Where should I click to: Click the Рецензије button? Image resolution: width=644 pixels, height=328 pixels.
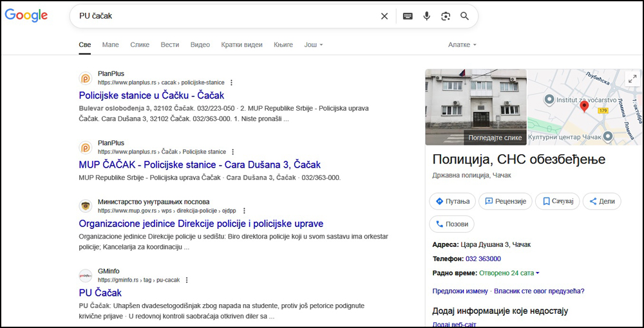point(505,201)
